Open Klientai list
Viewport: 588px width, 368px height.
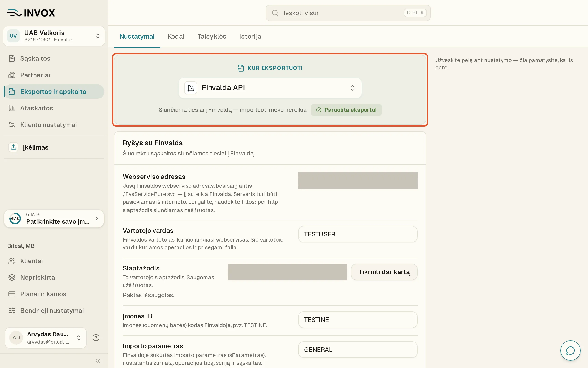54,261
